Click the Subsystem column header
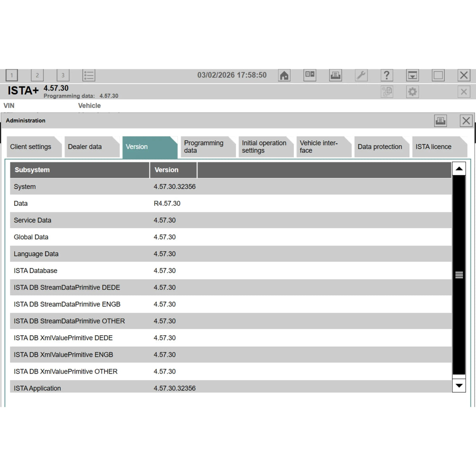 [x=80, y=170]
